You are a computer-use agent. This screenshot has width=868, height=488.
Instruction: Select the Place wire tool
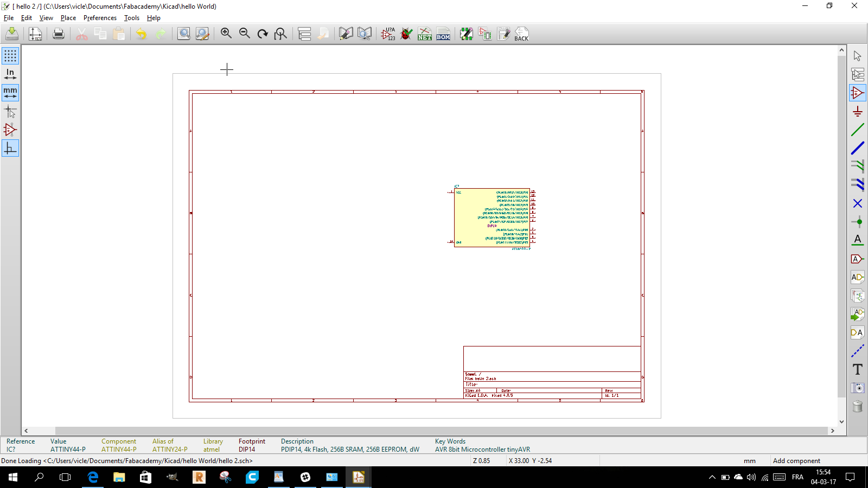[858, 130]
